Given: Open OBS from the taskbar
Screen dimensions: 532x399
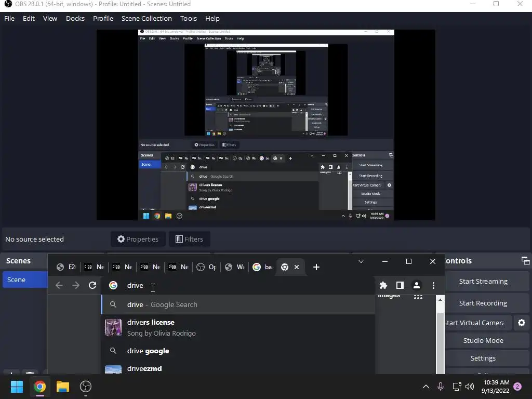Looking at the screenshot, I should pyautogui.click(x=86, y=387).
